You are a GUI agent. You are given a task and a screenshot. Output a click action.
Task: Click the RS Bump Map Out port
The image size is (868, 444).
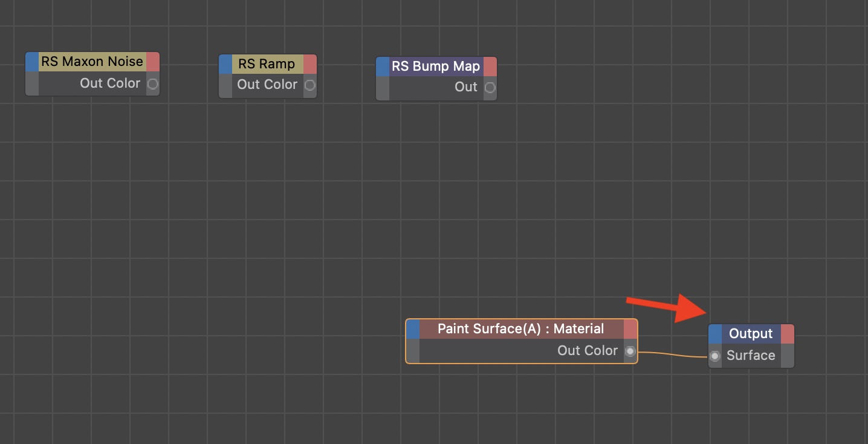point(490,88)
